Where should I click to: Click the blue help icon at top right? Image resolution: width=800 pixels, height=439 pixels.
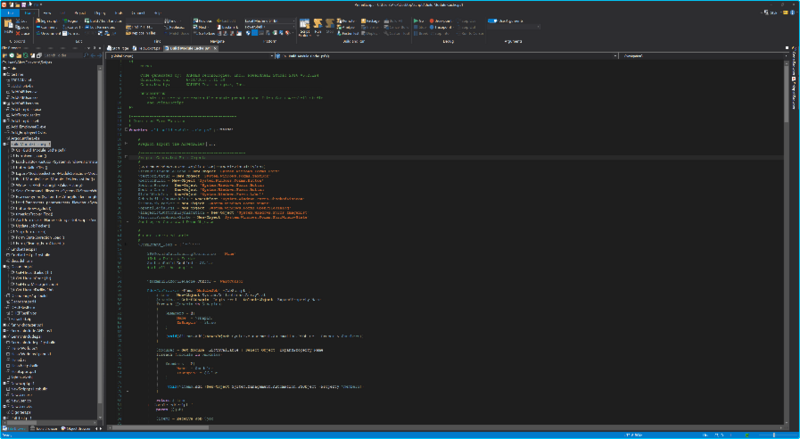(793, 12)
